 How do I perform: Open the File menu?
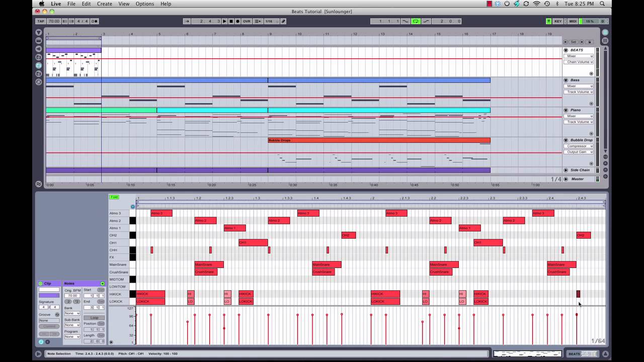coord(71,4)
